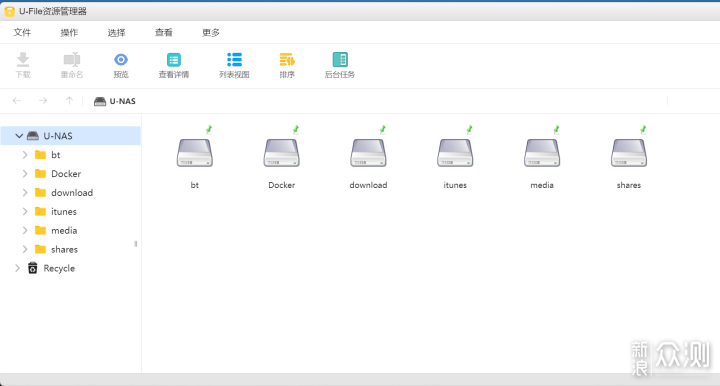Click the Preview (预览) eye icon
720x386 pixels.
121,60
